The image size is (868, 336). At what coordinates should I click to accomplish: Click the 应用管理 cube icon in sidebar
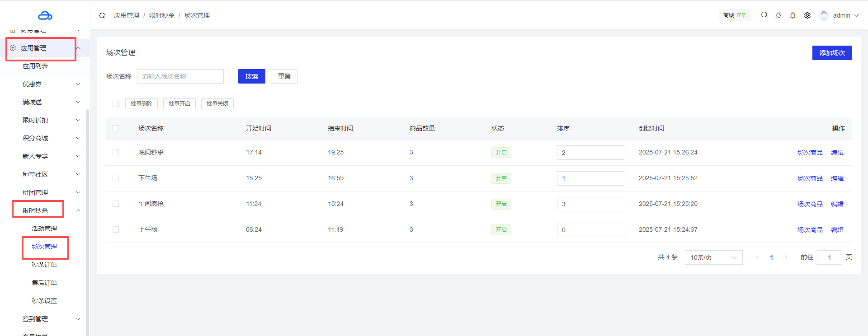click(13, 48)
